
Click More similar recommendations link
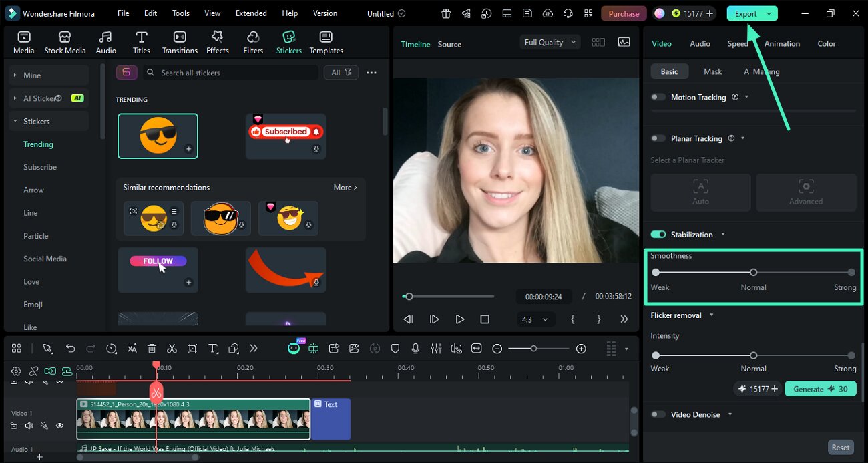coord(345,188)
